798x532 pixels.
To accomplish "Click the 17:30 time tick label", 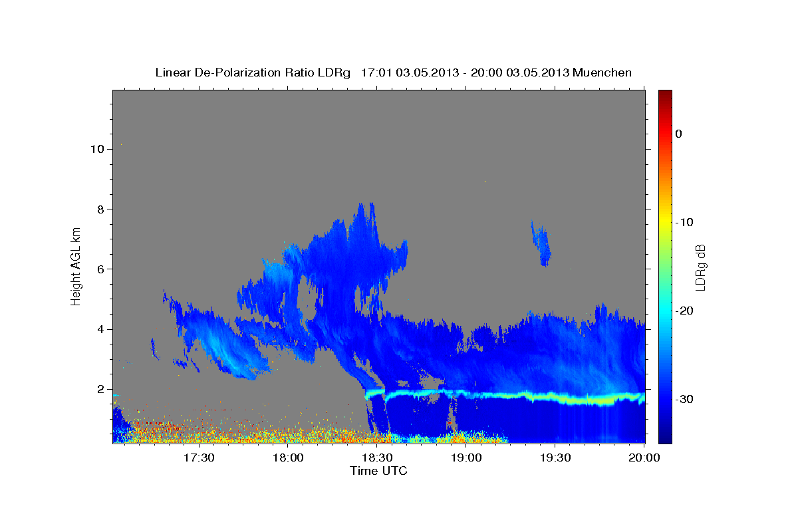I will pyautogui.click(x=199, y=458).
